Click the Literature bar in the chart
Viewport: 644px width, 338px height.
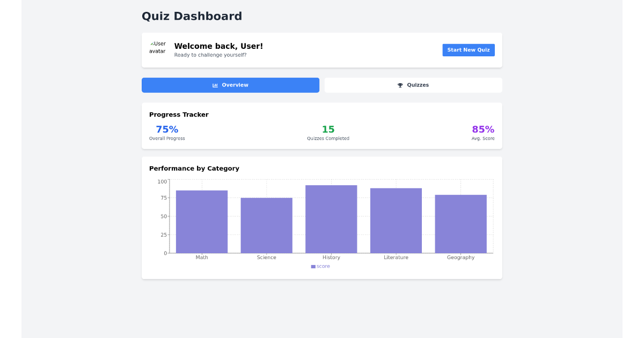(396, 220)
